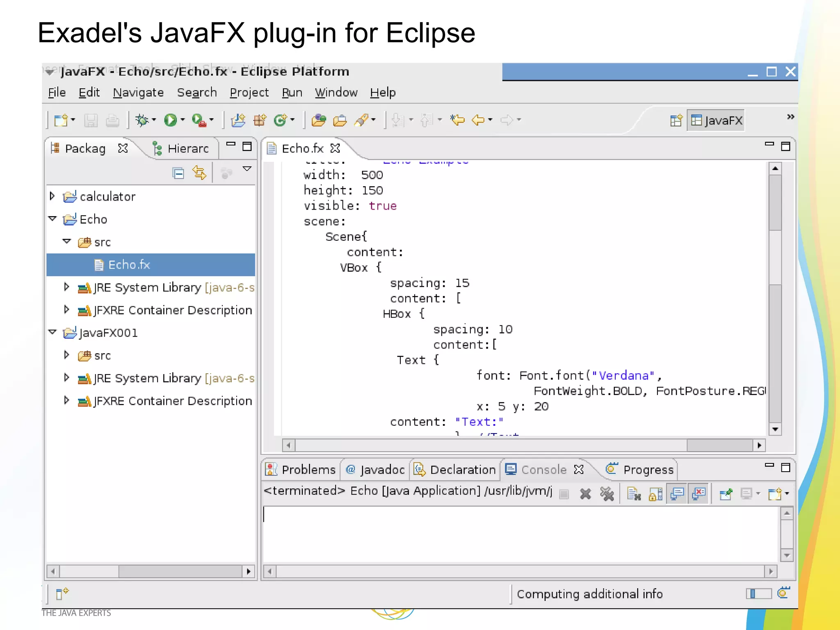This screenshot has height=630, width=840.
Task: Click the Print toolbar icon
Action: tap(112, 120)
